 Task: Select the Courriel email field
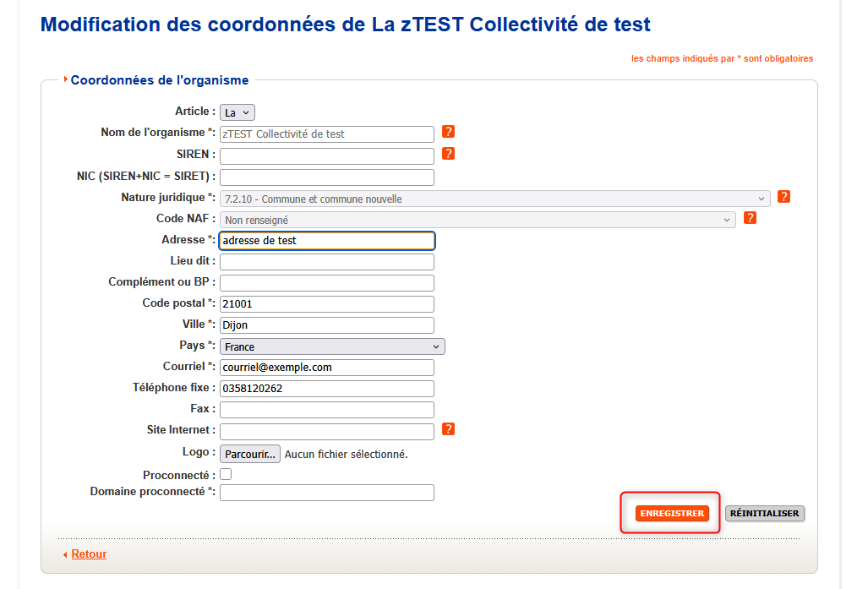coord(326,368)
